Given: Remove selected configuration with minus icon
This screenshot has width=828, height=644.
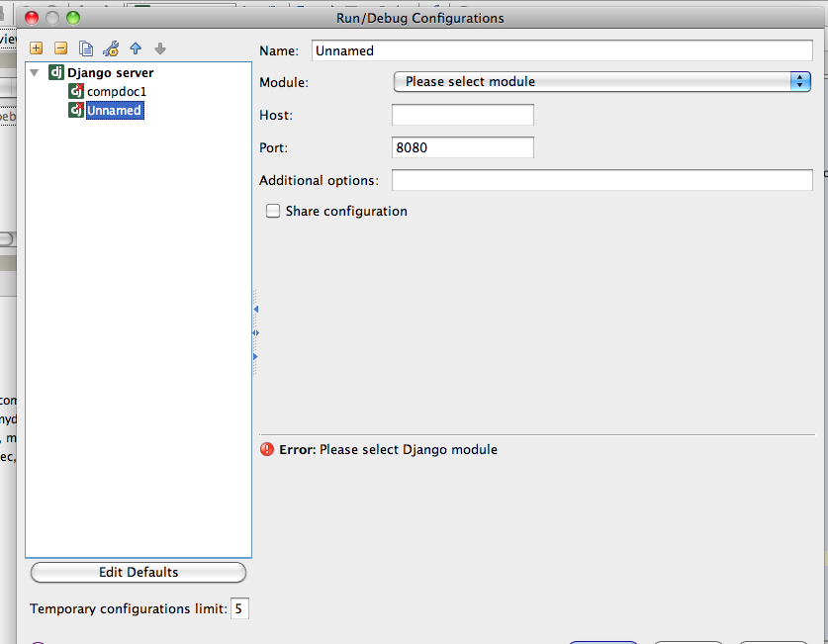Looking at the screenshot, I should coord(60,48).
